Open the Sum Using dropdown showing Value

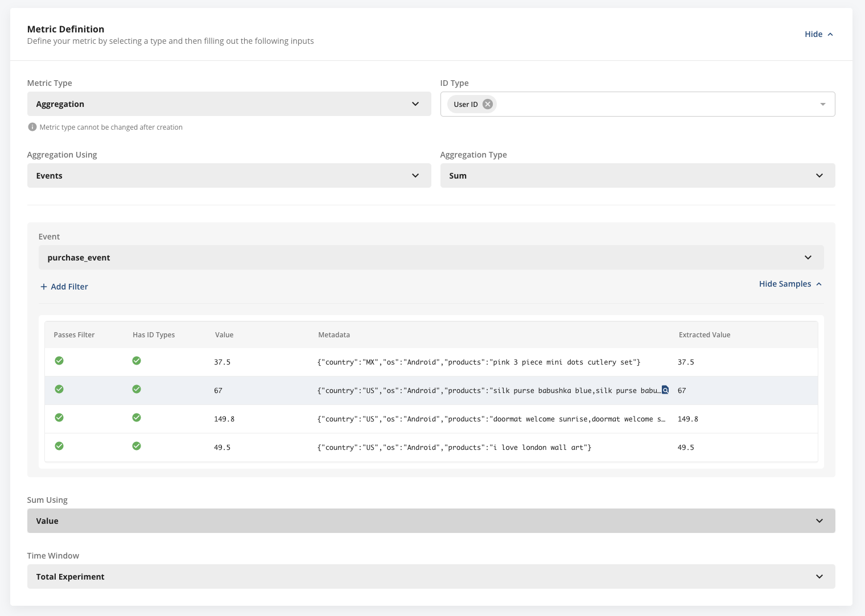pyautogui.click(x=431, y=520)
